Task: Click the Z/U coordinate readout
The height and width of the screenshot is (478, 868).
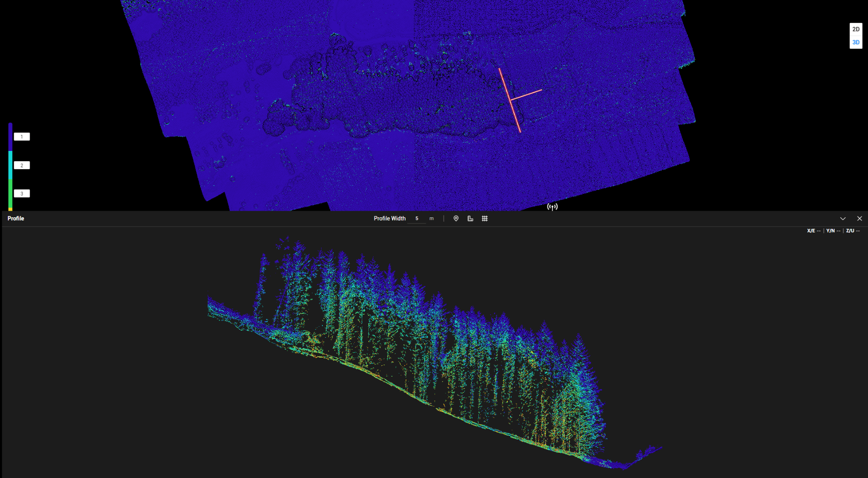Action: click(852, 231)
